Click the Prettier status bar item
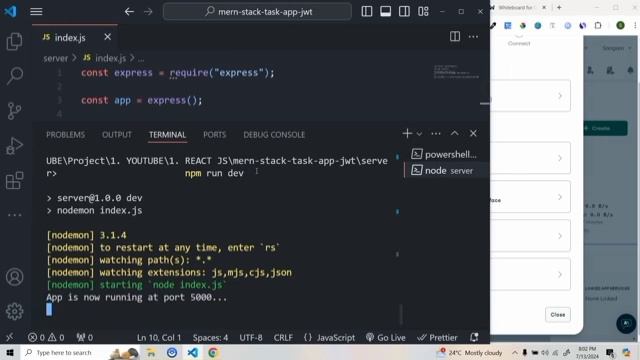Viewport: 640px width, 360px height. tap(437, 338)
